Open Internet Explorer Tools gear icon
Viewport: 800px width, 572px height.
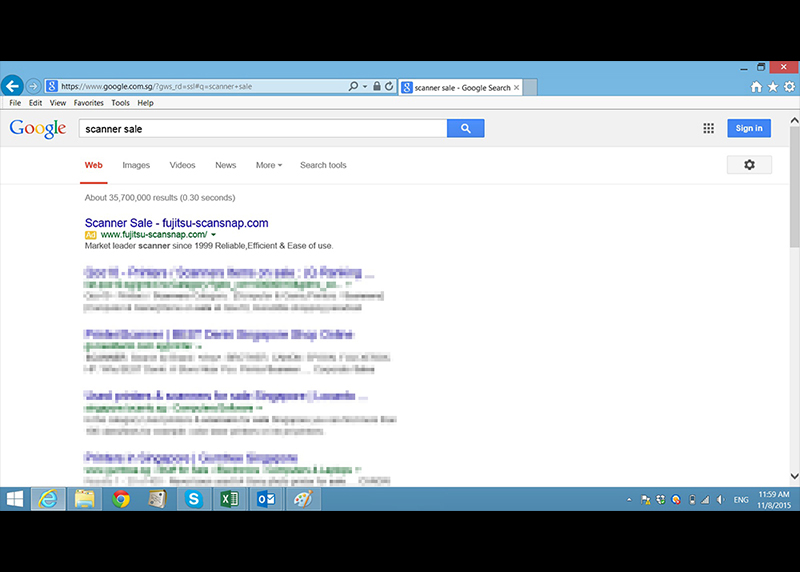(789, 87)
